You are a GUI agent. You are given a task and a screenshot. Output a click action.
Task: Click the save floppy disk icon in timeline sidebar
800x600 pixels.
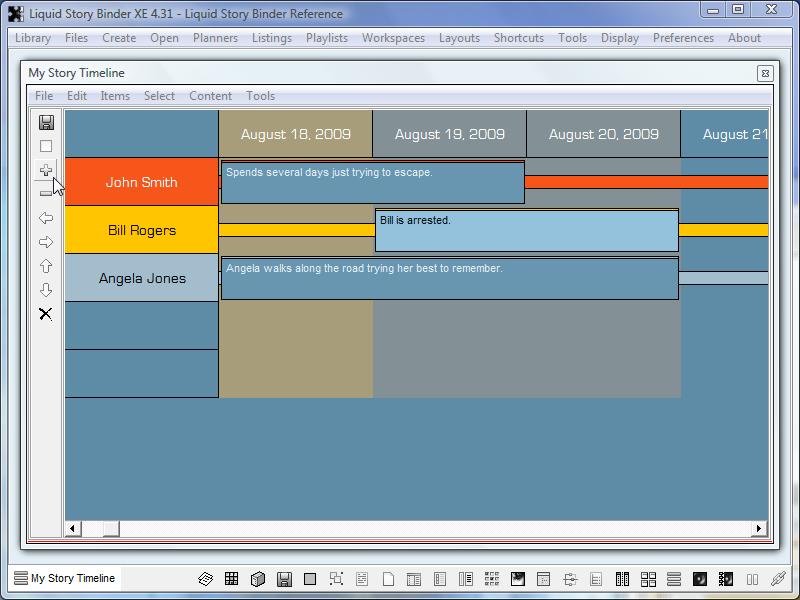coord(46,122)
